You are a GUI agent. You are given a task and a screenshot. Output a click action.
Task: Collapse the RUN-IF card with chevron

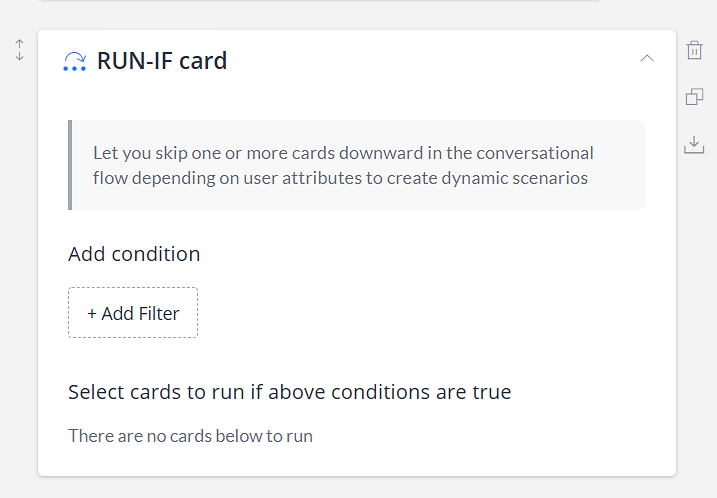[x=647, y=58]
